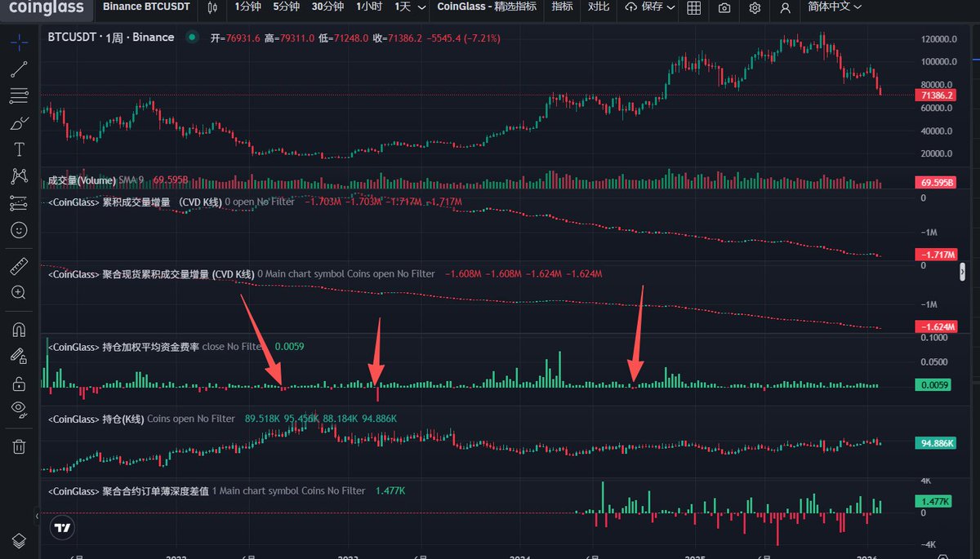Viewport: 980px width, 559px height.
Task: Switch to the 30分钟 timeframe
Action: tap(327, 7)
